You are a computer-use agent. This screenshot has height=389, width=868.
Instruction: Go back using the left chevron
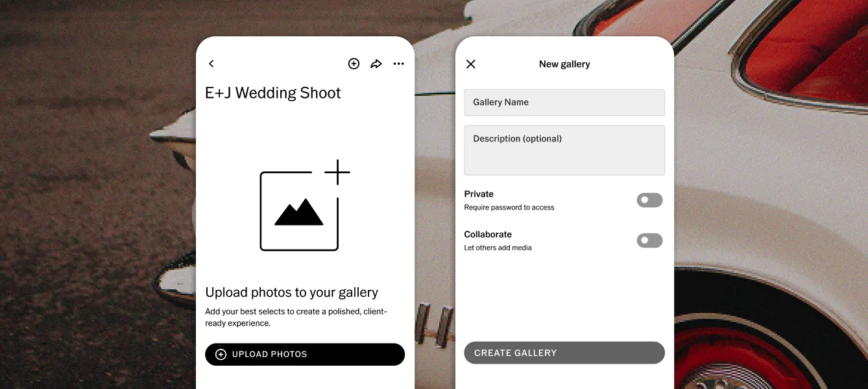(211, 64)
